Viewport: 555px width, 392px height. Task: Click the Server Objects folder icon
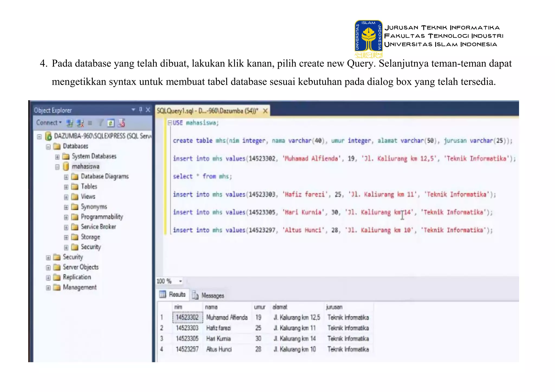(57, 267)
